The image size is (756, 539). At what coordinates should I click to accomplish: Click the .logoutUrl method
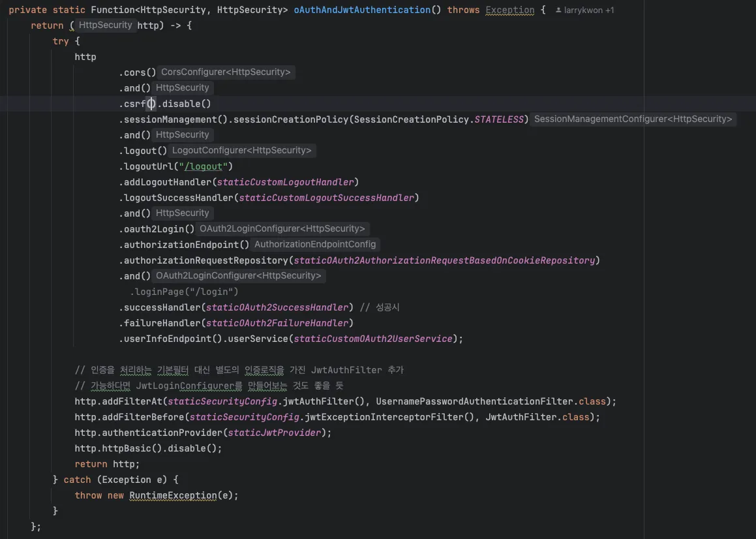point(145,166)
